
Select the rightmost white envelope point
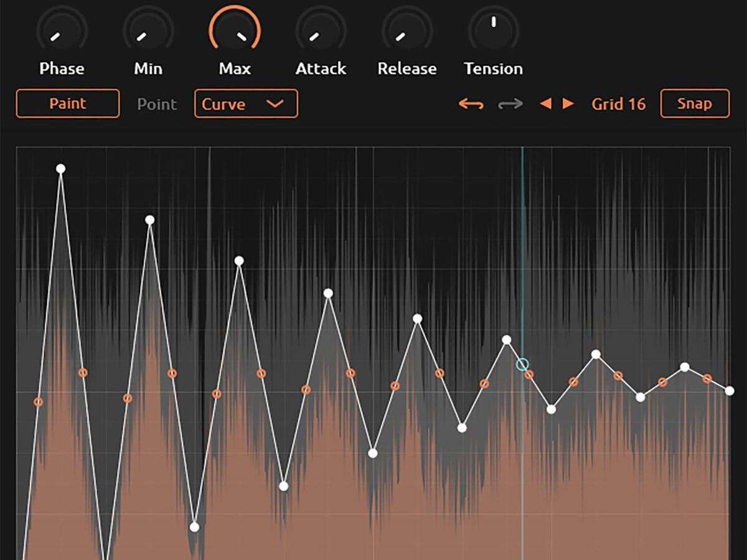point(730,391)
